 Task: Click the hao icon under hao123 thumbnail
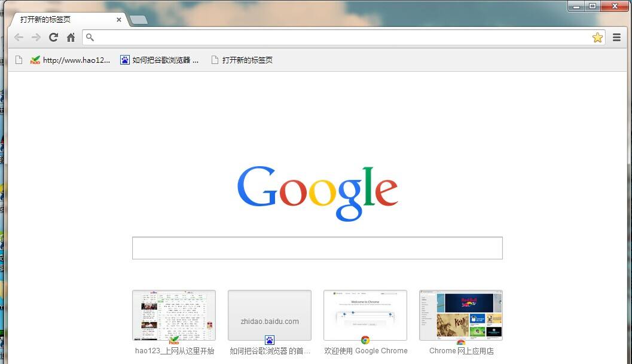(x=174, y=340)
